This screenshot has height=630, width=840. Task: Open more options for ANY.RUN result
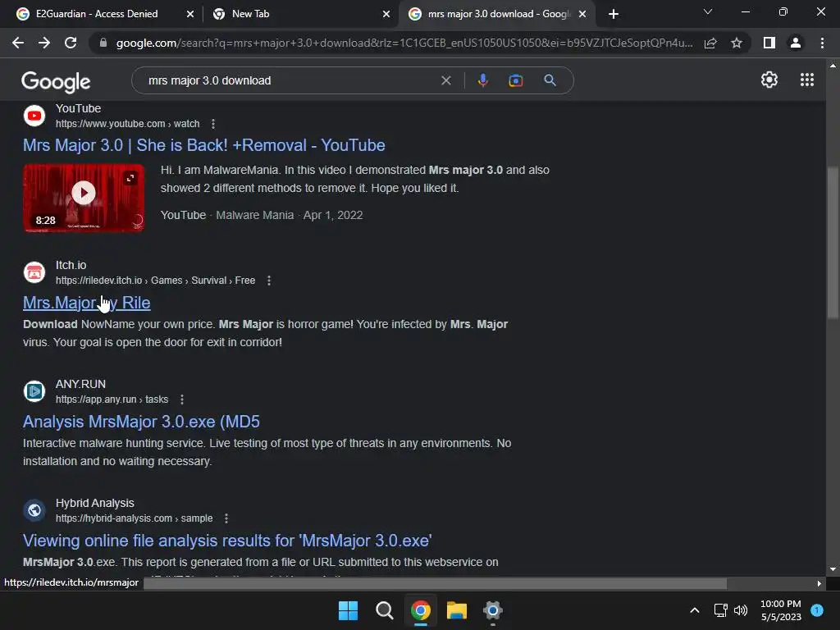182,399
